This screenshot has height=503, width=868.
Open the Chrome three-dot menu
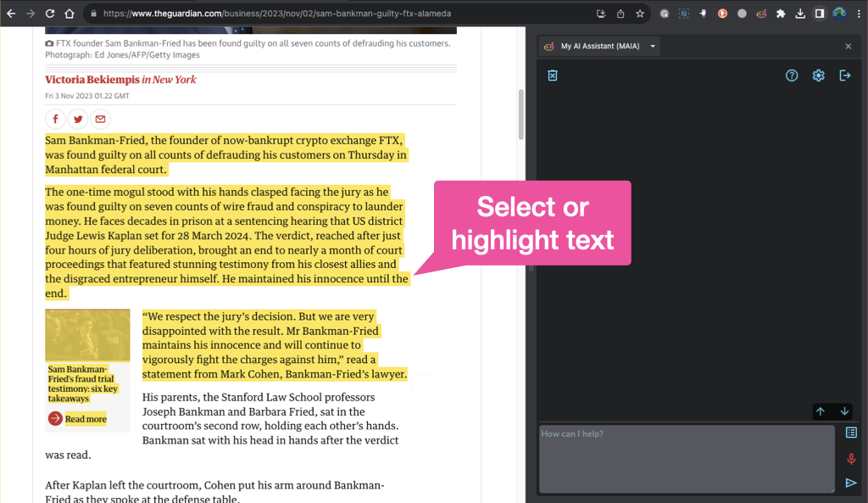[859, 14]
